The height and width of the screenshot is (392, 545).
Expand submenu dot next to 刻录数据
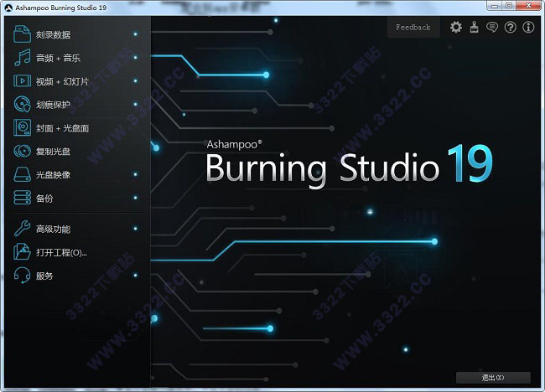tap(135, 34)
